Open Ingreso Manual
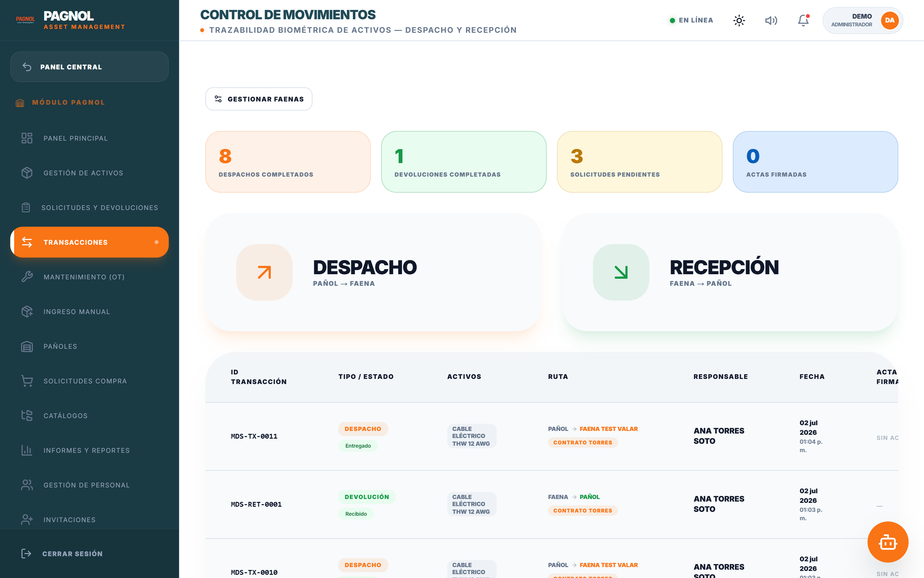This screenshot has height=578, width=924. point(89,311)
